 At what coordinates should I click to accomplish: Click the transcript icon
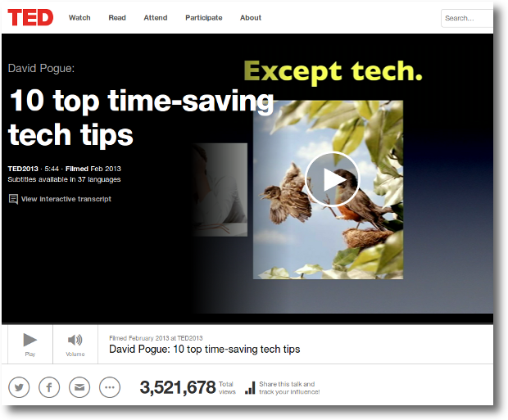click(13, 199)
